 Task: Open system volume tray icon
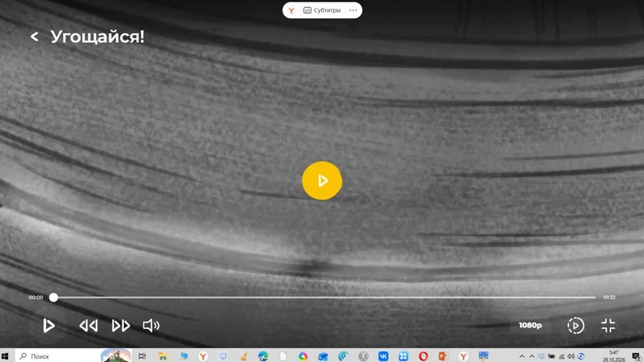(571, 356)
